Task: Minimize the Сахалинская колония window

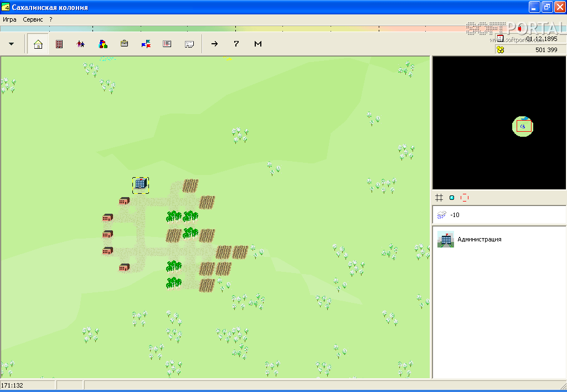Action: 534,7
